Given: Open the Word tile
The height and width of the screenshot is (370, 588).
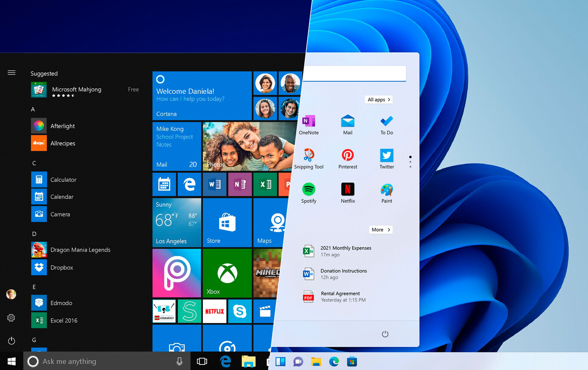Looking at the screenshot, I should pos(214,184).
